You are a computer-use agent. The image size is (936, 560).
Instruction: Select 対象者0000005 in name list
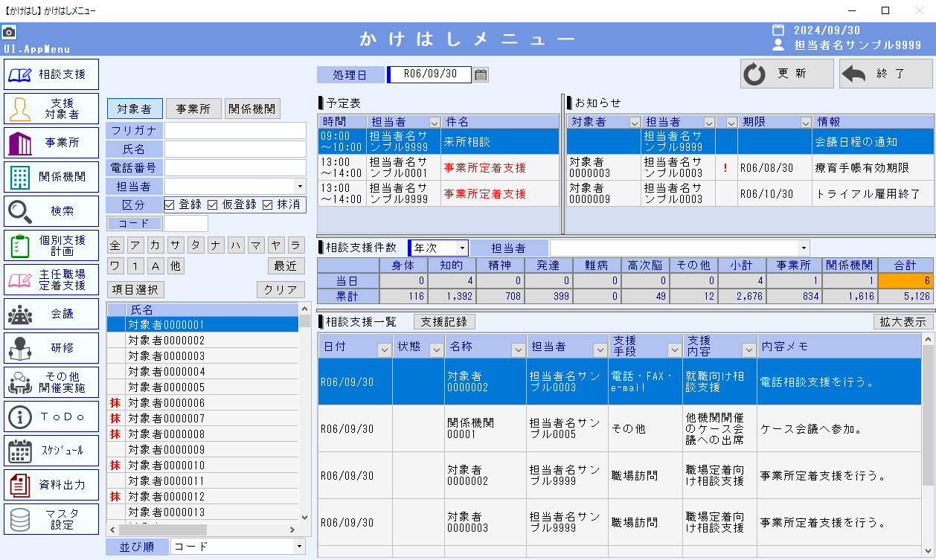tap(203, 387)
